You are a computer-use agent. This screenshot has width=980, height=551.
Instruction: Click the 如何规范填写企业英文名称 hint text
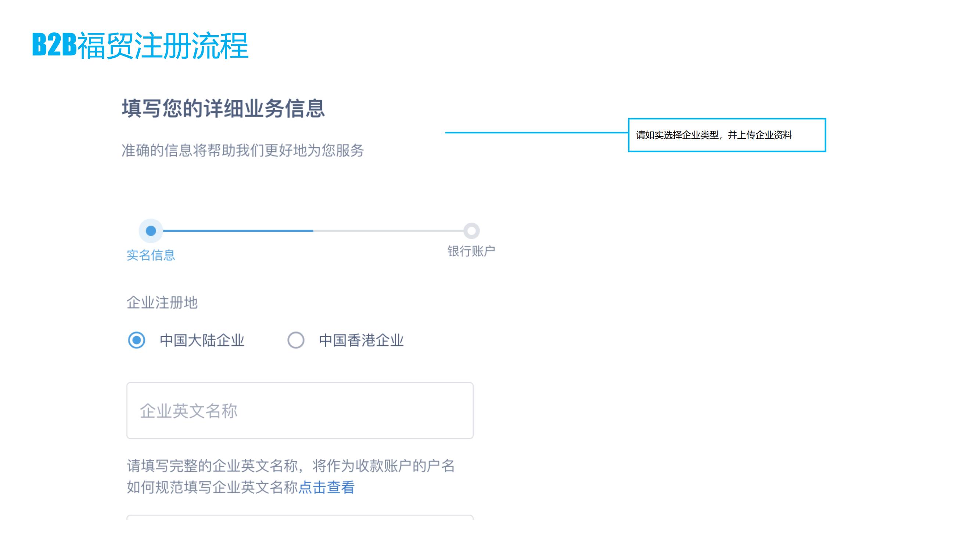(x=212, y=487)
